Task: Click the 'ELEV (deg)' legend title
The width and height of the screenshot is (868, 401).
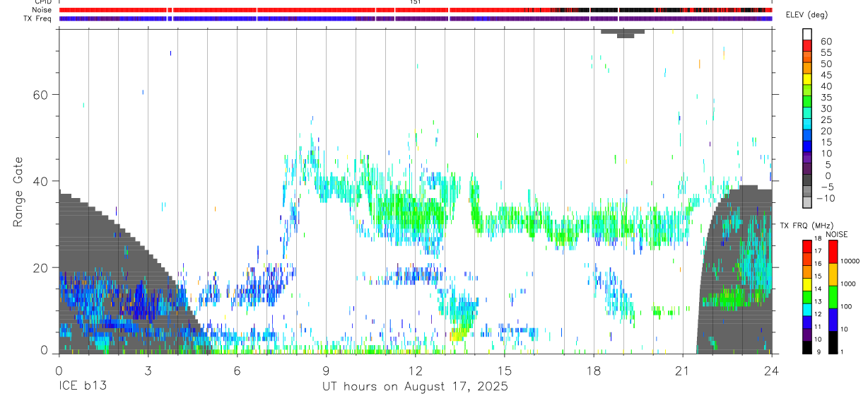Action: pyautogui.click(x=807, y=16)
